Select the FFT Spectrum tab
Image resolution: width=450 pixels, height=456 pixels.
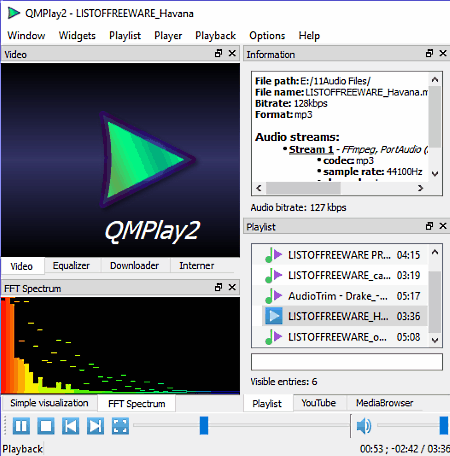137,404
